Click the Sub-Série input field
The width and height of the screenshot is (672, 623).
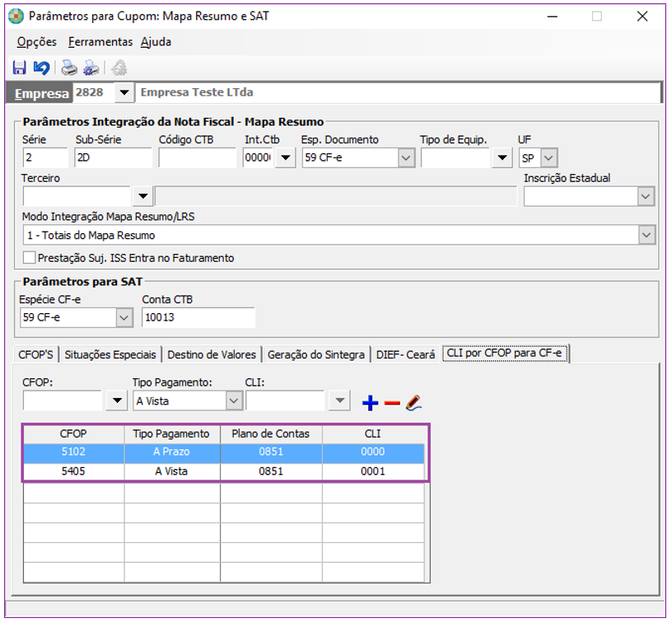(113, 157)
